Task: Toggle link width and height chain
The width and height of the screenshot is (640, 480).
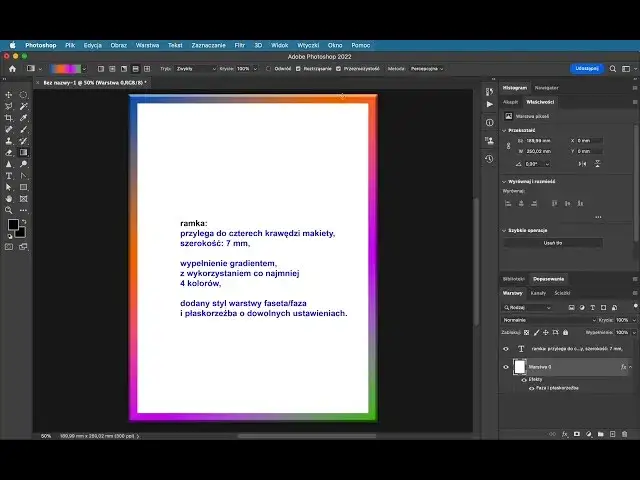Action: 508,146
